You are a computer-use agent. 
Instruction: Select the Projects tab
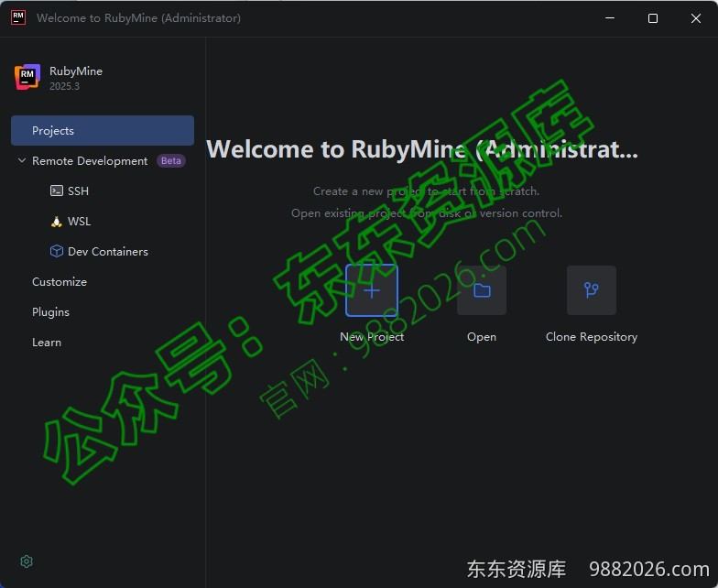pyautogui.click(x=103, y=130)
